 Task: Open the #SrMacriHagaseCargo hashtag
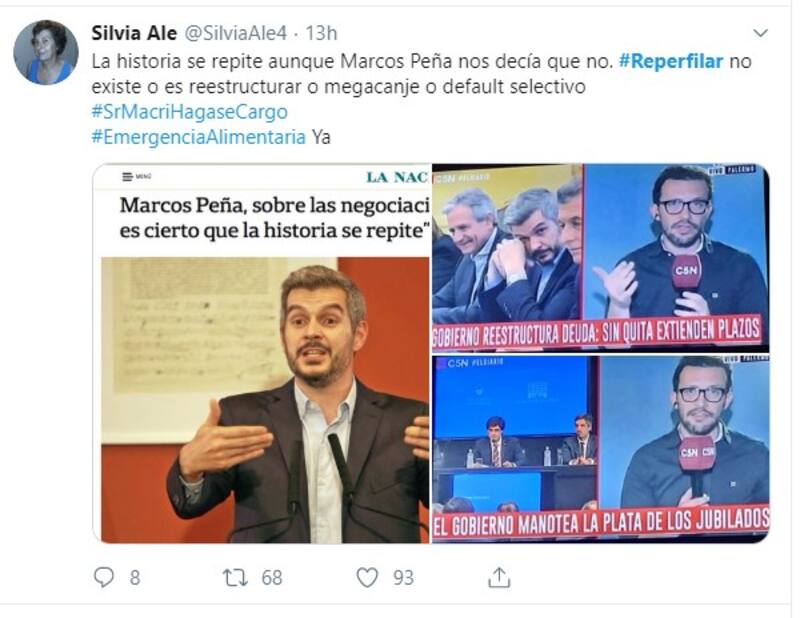(x=189, y=112)
